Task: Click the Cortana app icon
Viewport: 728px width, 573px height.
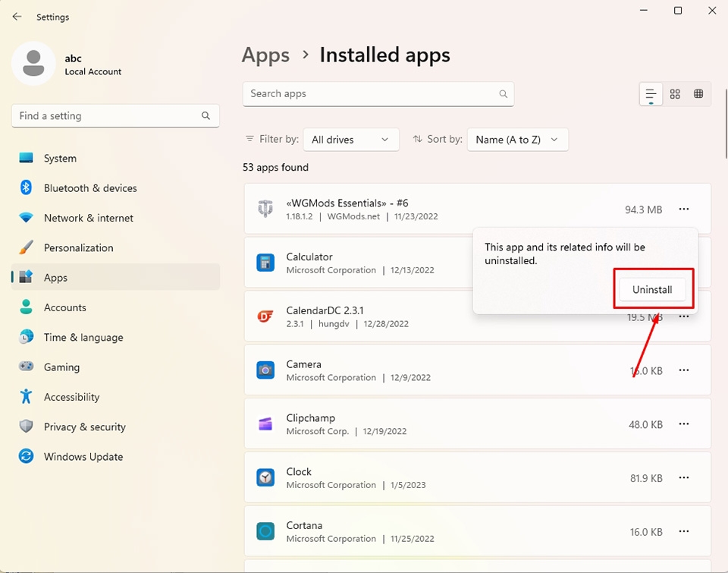Action: pyautogui.click(x=265, y=531)
